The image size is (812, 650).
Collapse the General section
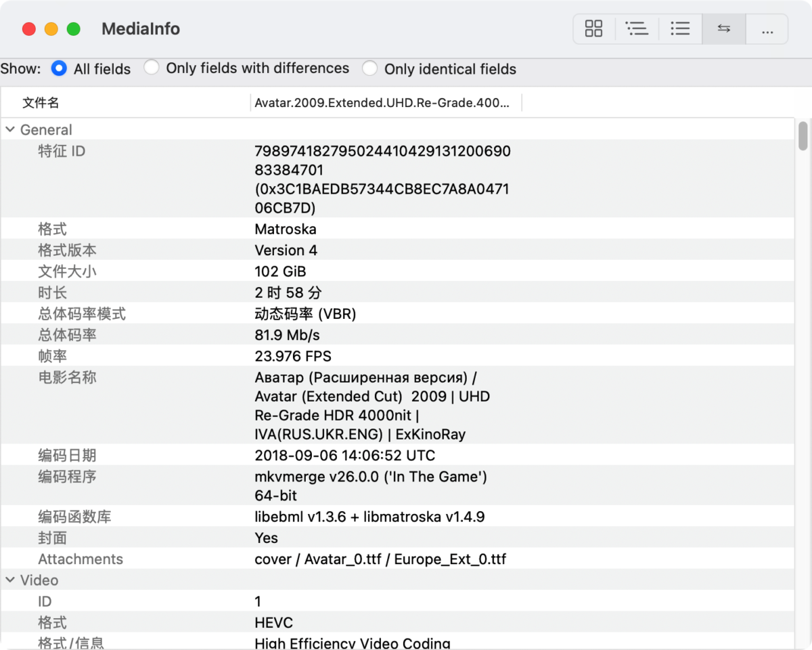pyautogui.click(x=10, y=129)
